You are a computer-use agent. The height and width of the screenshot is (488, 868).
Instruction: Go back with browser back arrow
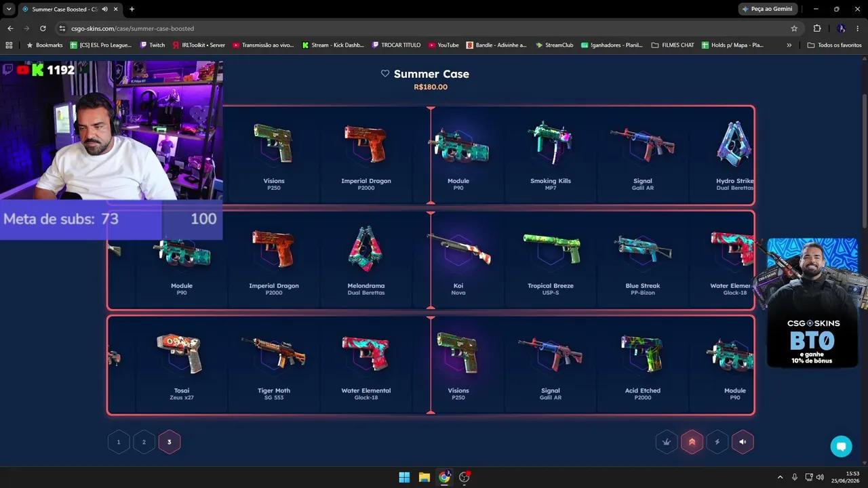coord(10,28)
